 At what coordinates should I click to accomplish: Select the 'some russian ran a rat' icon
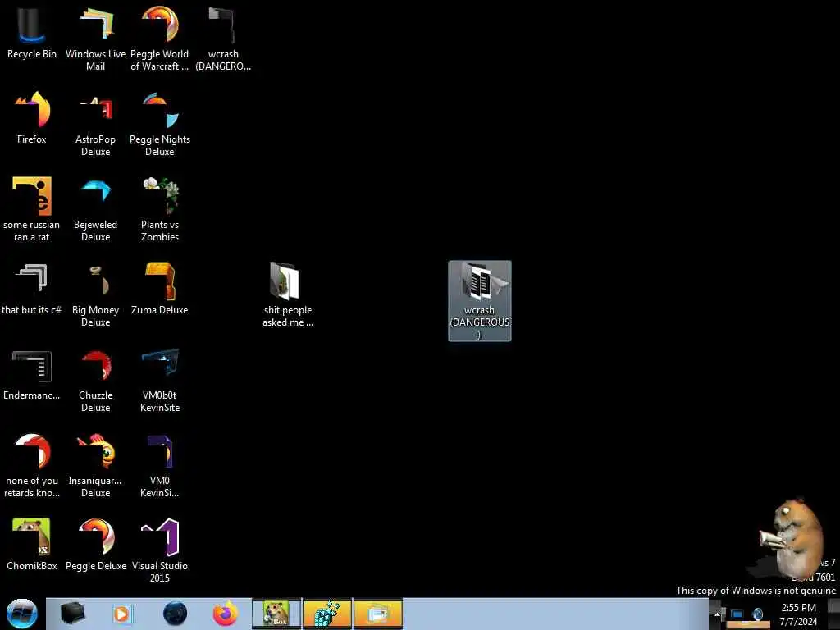click(x=32, y=209)
